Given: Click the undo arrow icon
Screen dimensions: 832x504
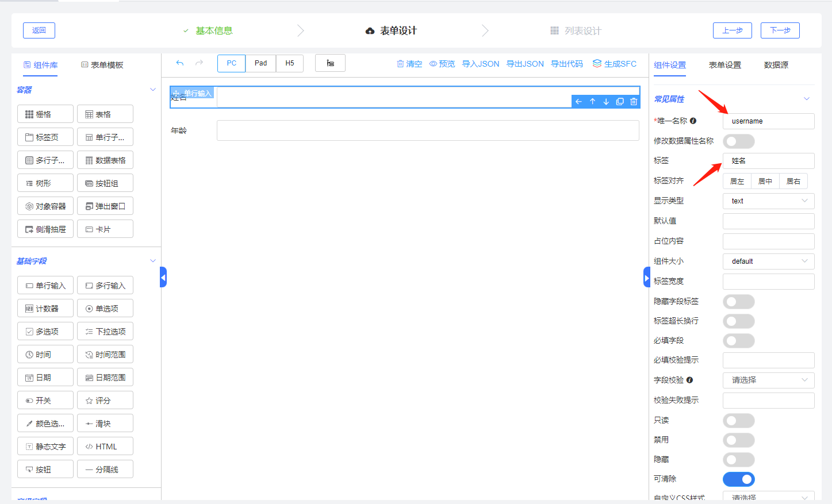Looking at the screenshot, I should 180,63.
